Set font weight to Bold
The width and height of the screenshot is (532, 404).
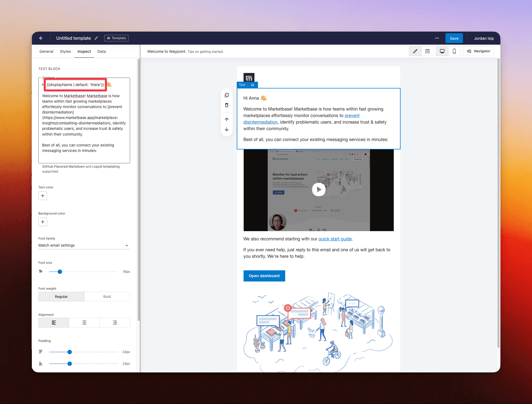click(107, 296)
